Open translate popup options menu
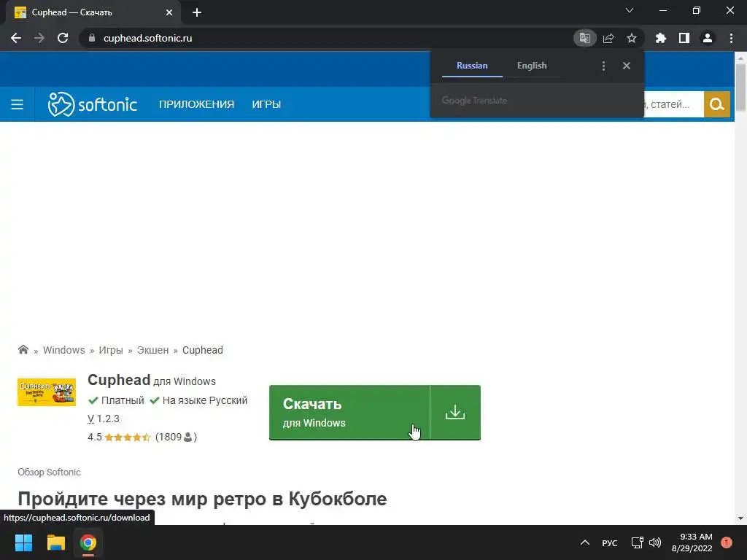The image size is (747, 560). 603,66
